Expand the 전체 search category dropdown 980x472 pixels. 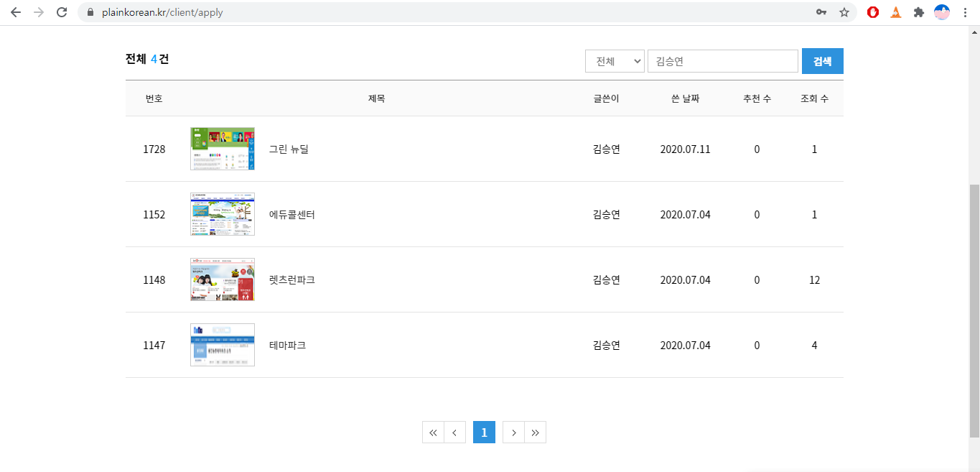pyautogui.click(x=615, y=61)
